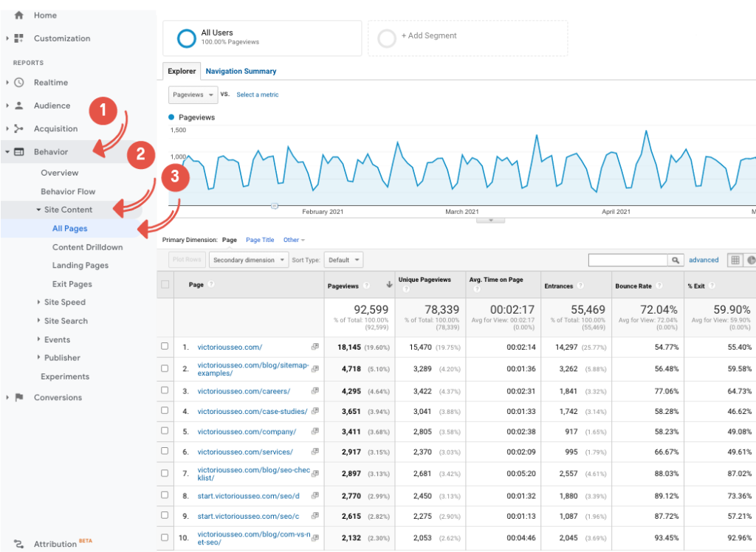Image resolution: width=756 pixels, height=552 pixels.
Task: Open the victoriousseo.com/services/ page link
Action: click(x=245, y=452)
